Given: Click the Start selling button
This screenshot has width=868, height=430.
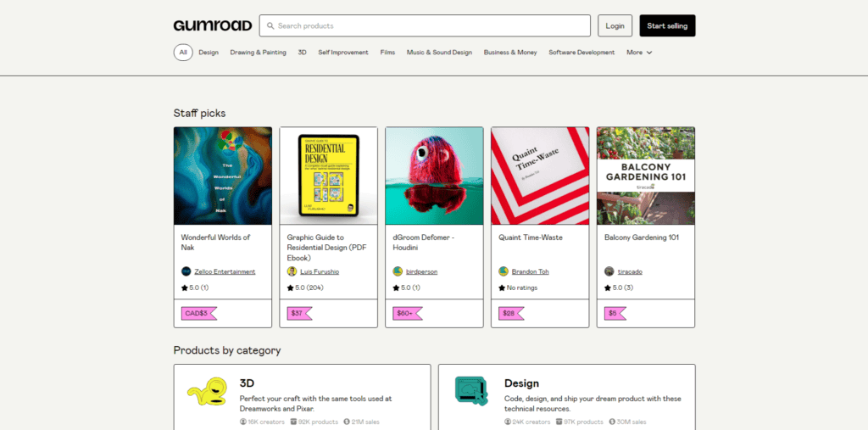Looking at the screenshot, I should [x=667, y=25].
